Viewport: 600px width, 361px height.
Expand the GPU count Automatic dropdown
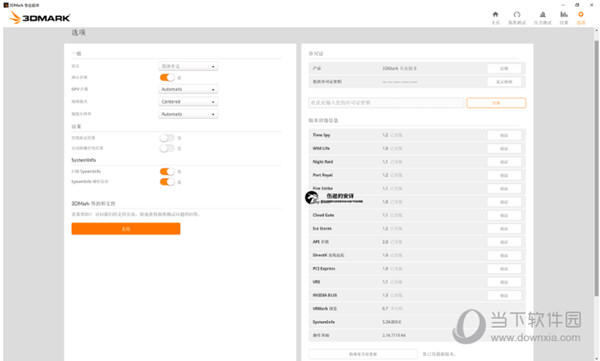188,89
